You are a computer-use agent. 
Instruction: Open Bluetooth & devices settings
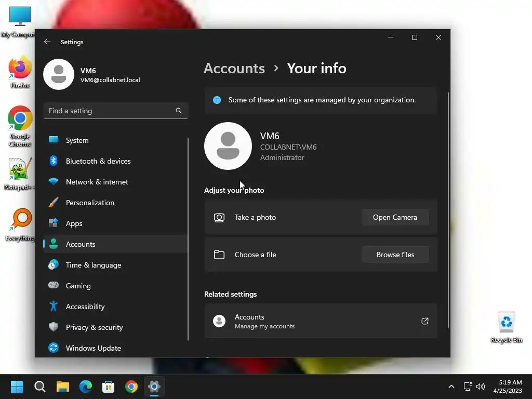click(115, 161)
